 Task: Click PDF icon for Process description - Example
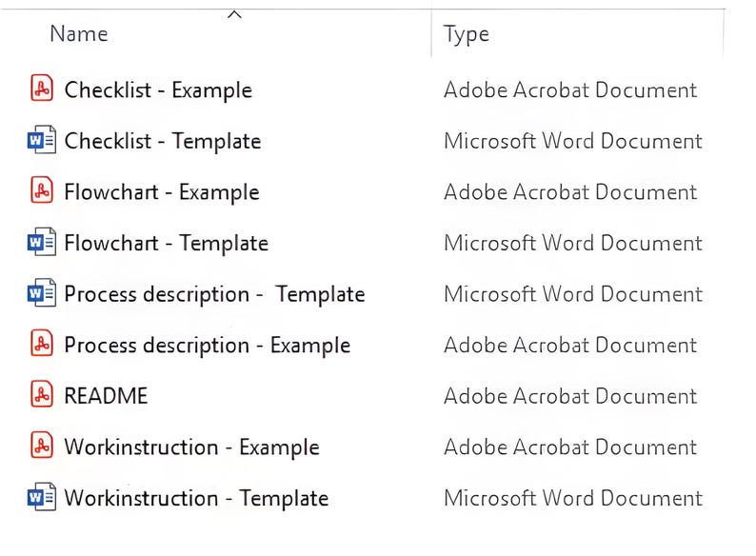click(42, 344)
